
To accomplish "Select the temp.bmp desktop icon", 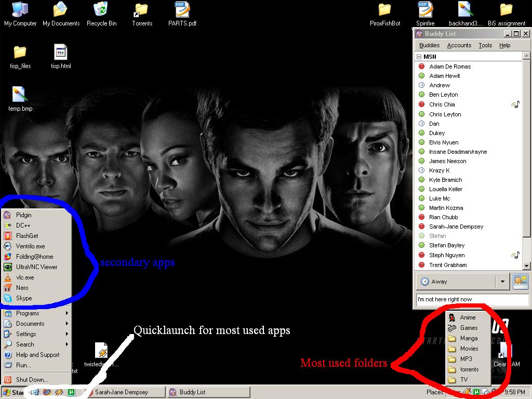I will [20, 99].
